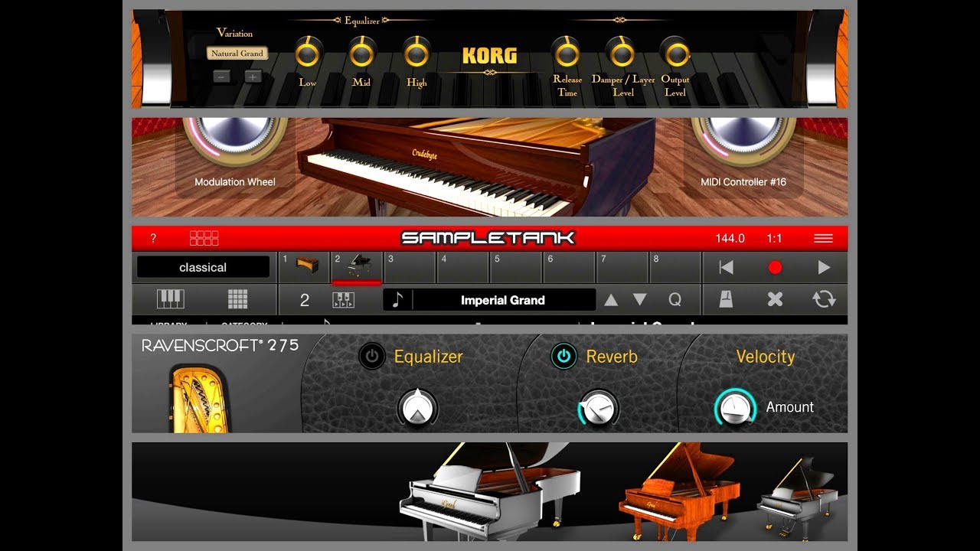Click the SampleTank X delete icon

point(775,299)
